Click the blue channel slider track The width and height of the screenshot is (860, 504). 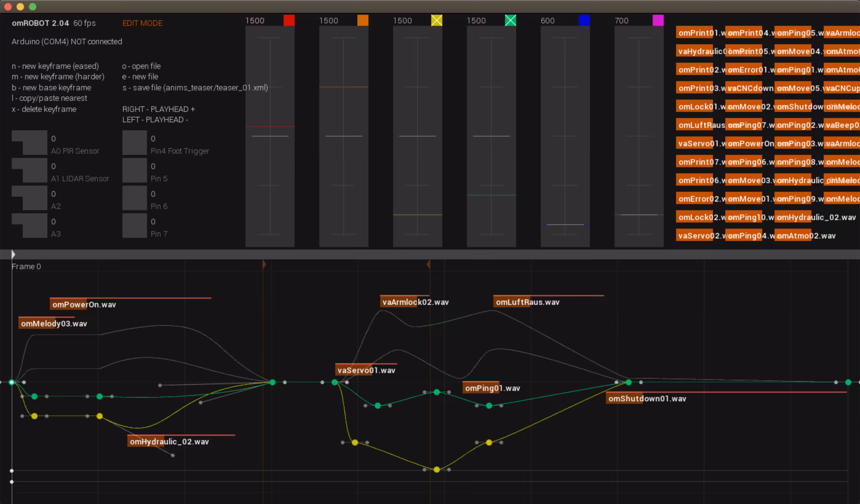pyautogui.click(x=565, y=136)
